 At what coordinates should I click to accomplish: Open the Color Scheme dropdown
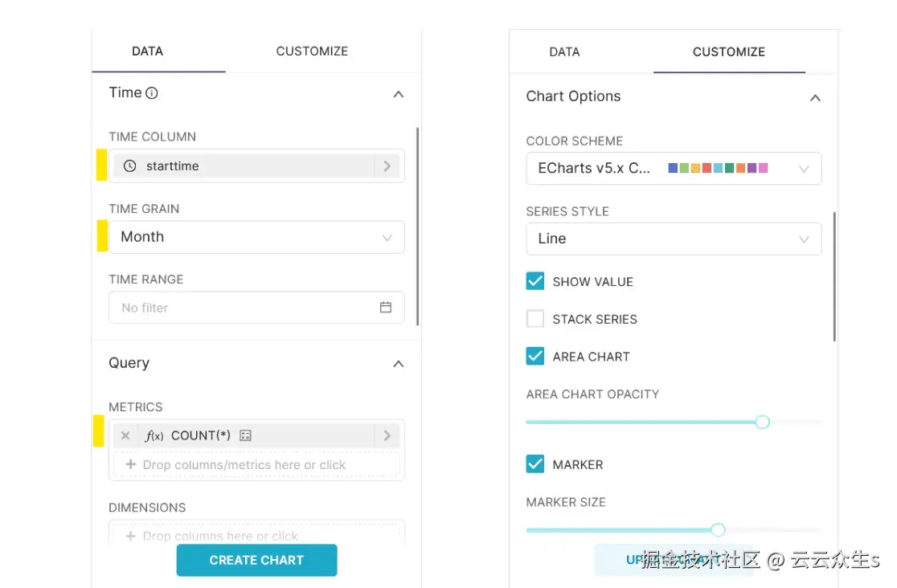[674, 169]
